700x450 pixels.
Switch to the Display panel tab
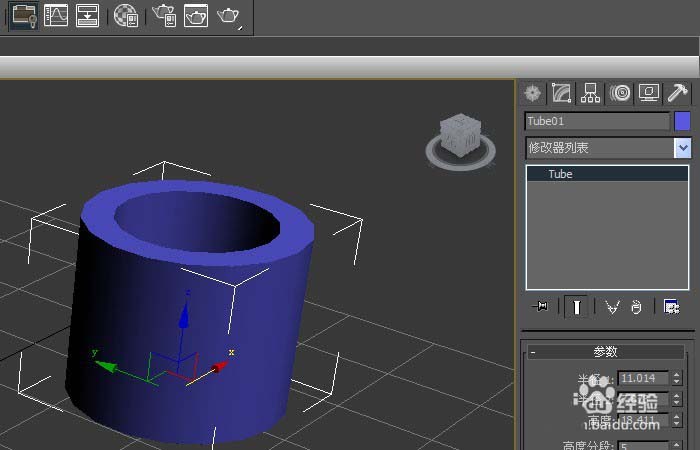click(x=649, y=93)
